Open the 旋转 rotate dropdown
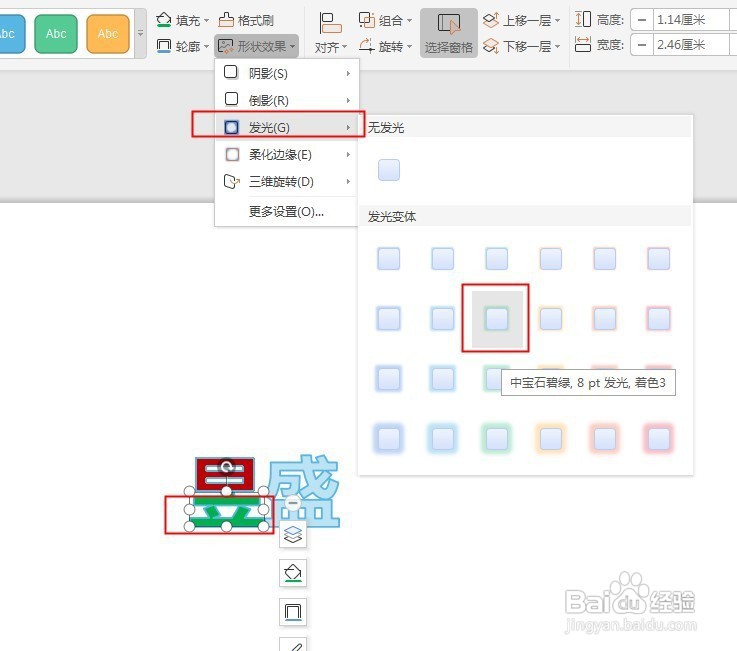The width and height of the screenshot is (737, 651). click(x=385, y=46)
